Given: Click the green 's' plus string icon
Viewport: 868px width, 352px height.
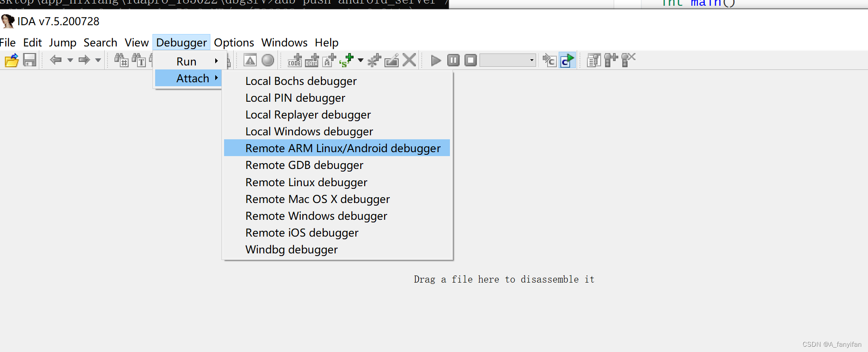Looking at the screenshot, I should 346,60.
